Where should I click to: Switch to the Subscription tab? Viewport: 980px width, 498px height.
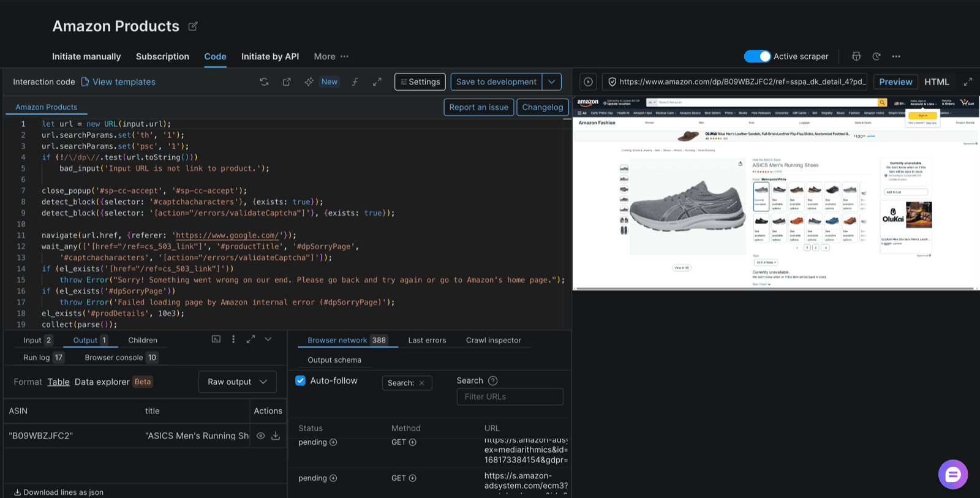tap(162, 56)
